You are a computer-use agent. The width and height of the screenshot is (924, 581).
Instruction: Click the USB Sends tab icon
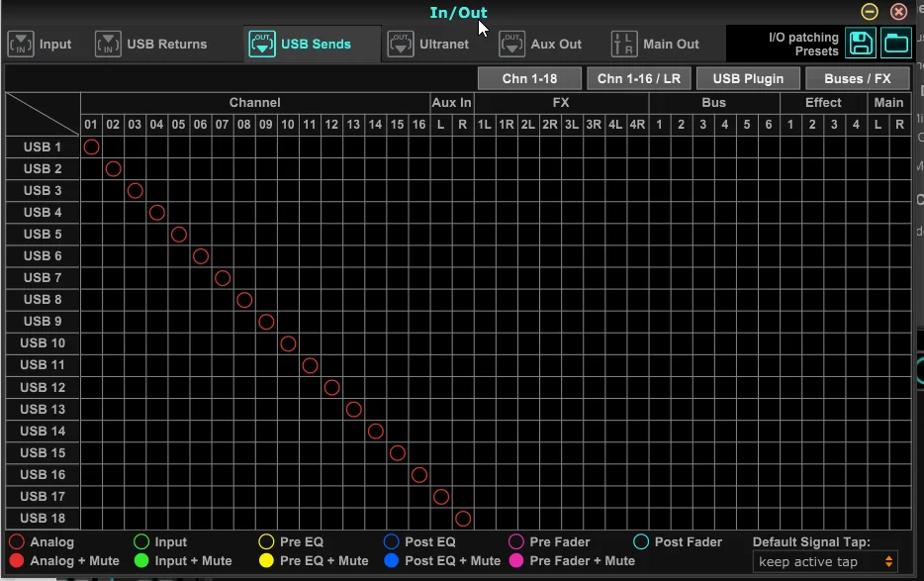point(262,44)
